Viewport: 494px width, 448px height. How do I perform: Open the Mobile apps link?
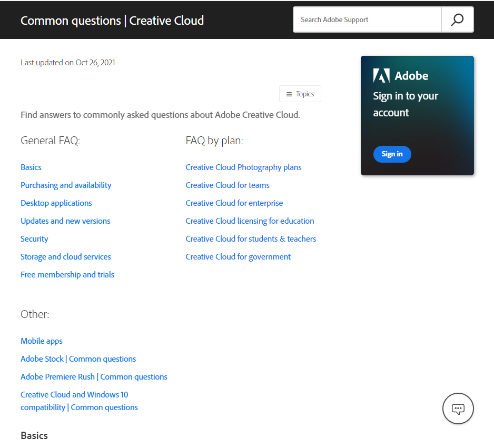coord(42,341)
